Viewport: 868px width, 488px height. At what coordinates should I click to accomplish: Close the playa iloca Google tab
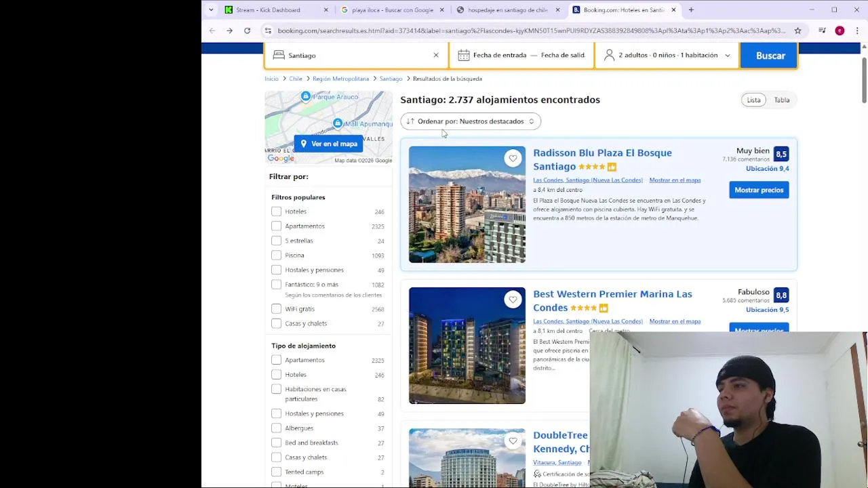click(x=441, y=9)
